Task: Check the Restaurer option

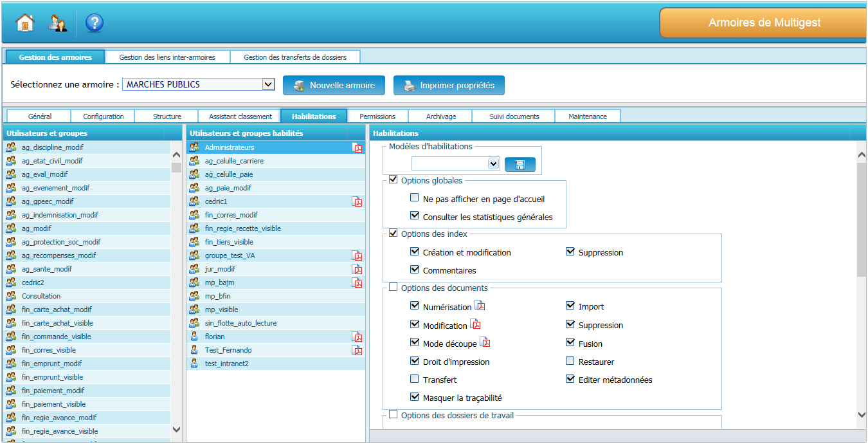Action: click(x=570, y=361)
